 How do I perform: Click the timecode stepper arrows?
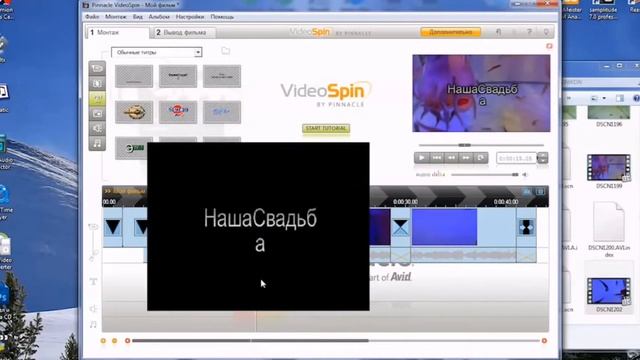542,158
